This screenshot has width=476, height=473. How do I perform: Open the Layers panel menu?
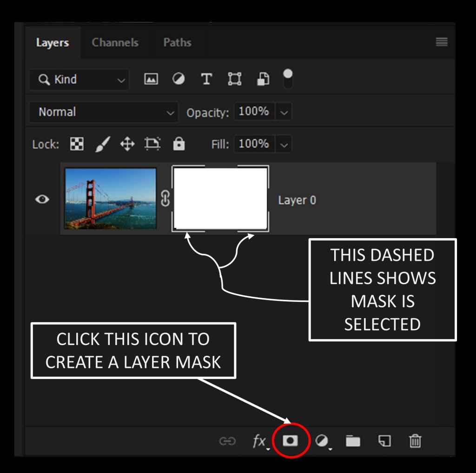click(441, 42)
